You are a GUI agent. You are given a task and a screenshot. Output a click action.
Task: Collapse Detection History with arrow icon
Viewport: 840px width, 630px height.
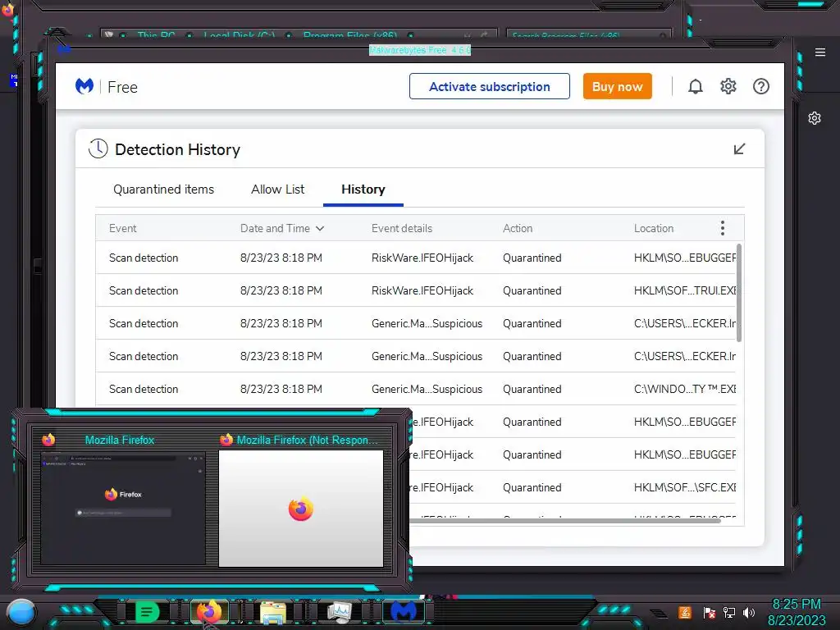(x=739, y=149)
